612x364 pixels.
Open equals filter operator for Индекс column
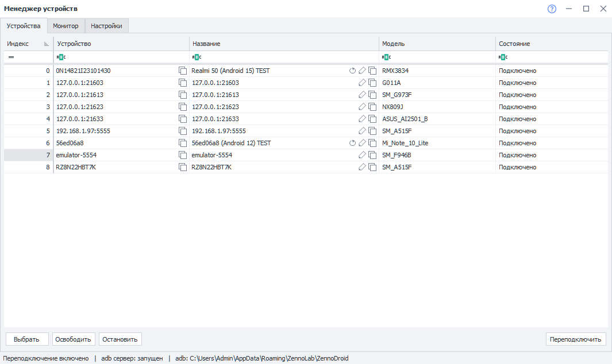click(11, 57)
